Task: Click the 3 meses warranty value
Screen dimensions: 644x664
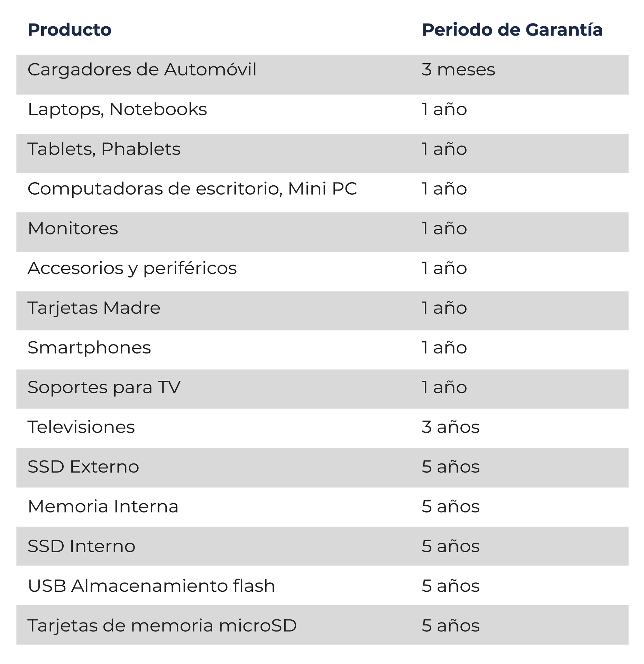Action: point(458,70)
